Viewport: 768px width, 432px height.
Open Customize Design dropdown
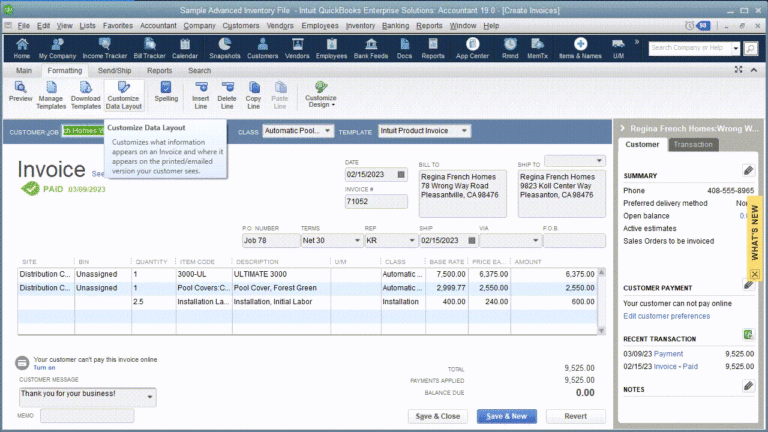321,95
